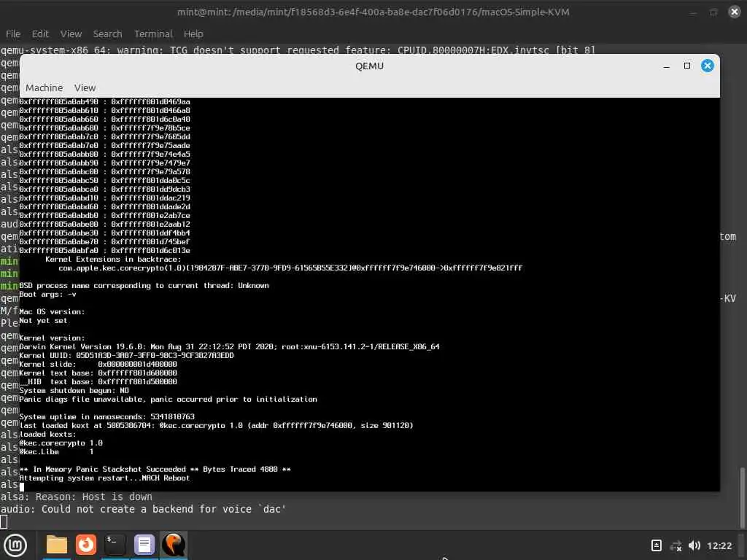Click the QEMU title bar text
Screen dimensions: 747x560
pyautogui.click(x=369, y=66)
